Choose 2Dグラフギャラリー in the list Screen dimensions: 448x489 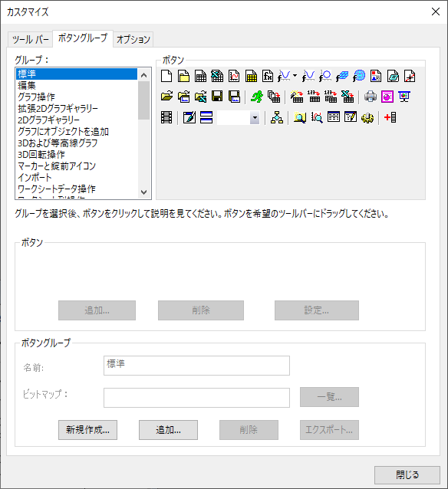pyautogui.click(x=77, y=120)
